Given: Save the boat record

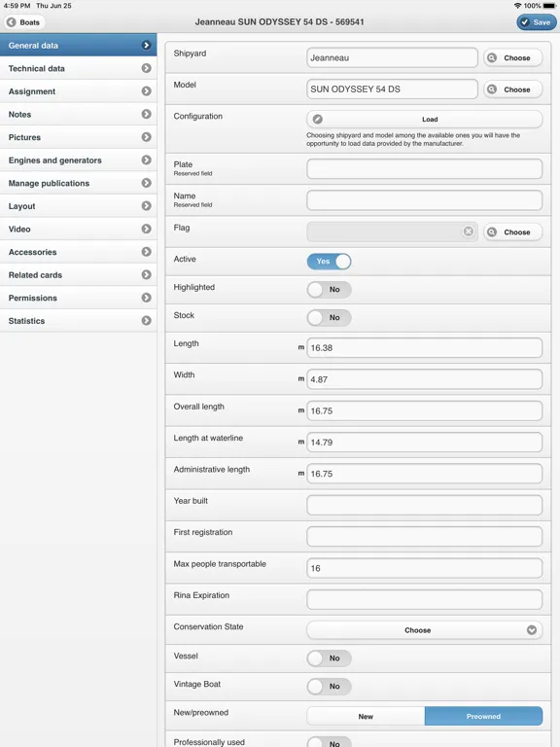Looking at the screenshot, I should tap(537, 22).
